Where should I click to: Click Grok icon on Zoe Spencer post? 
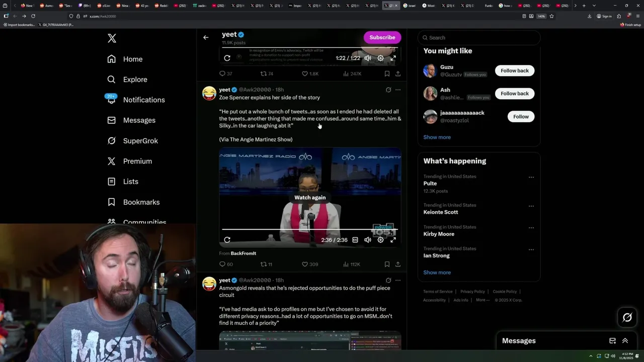coord(388,90)
